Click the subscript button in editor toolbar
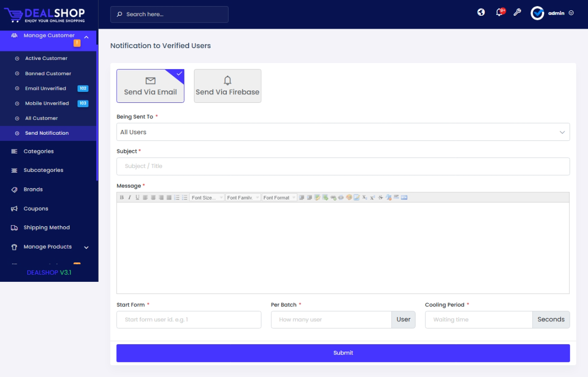The height and width of the screenshot is (377, 588). click(365, 198)
